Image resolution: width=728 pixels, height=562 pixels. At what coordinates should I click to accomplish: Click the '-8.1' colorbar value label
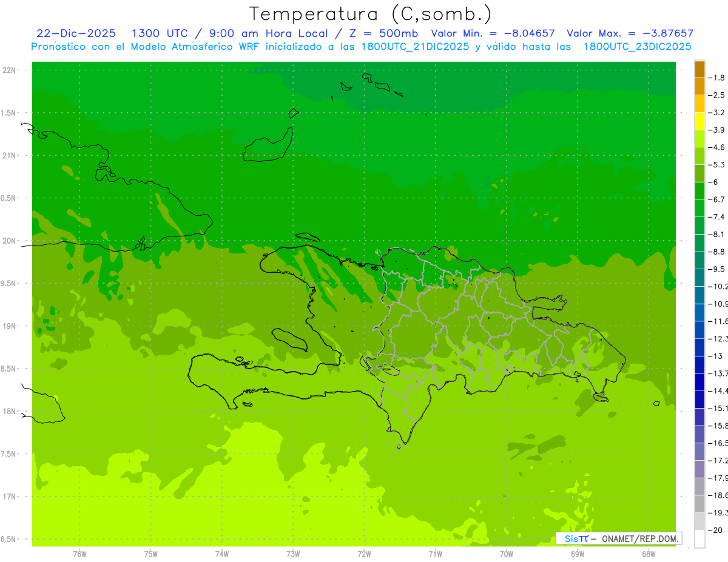[717, 234]
